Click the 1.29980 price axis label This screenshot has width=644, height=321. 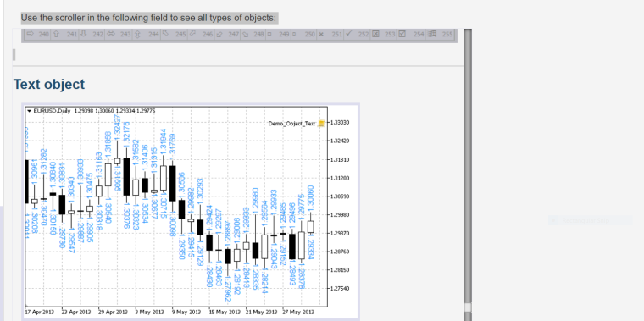coord(340,214)
